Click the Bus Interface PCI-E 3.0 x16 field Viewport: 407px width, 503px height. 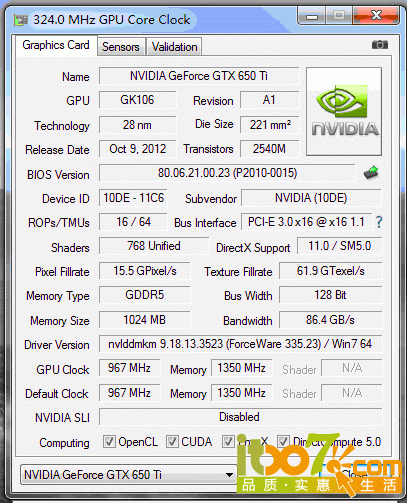306,222
